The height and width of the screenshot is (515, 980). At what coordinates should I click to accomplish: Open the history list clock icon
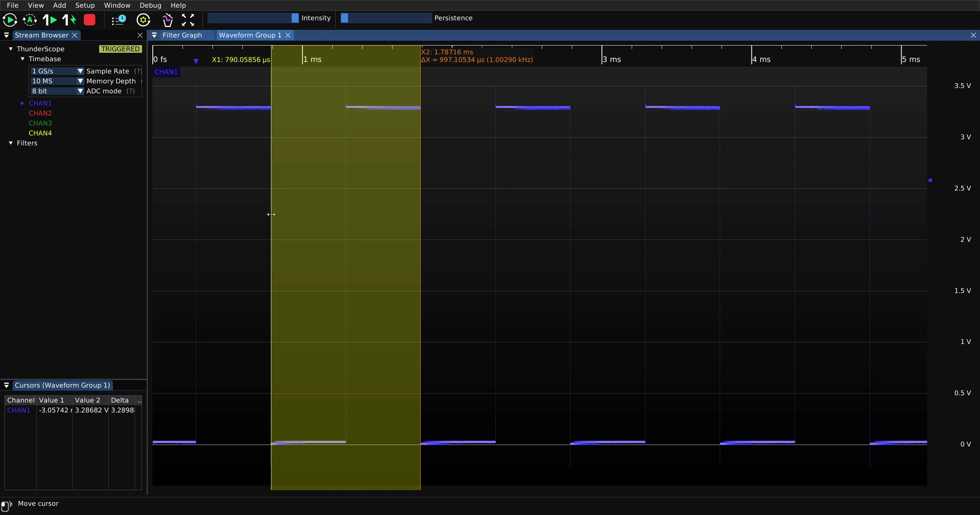119,20
